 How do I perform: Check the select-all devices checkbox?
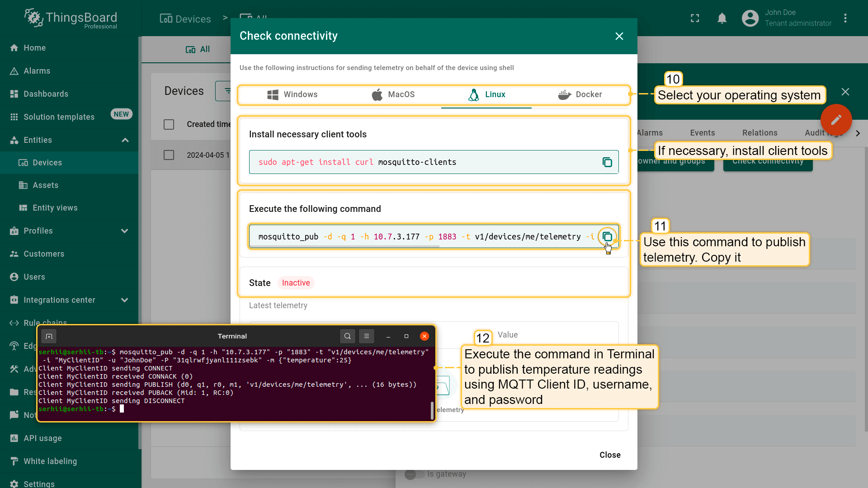pyautogui.click(x=169, y=124)
